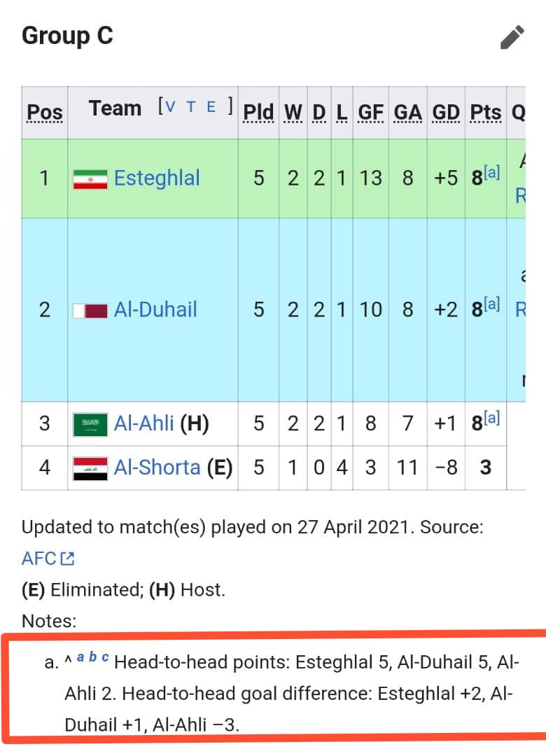The height and width of the screenshot is (756, 546).
Task: Open the Al-Duhail team link
Action: [x=155, y=309]
